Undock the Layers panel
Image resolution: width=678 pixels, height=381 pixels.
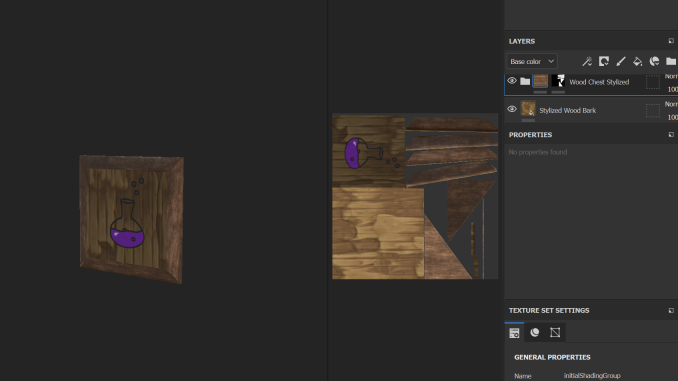coord(671,41)
